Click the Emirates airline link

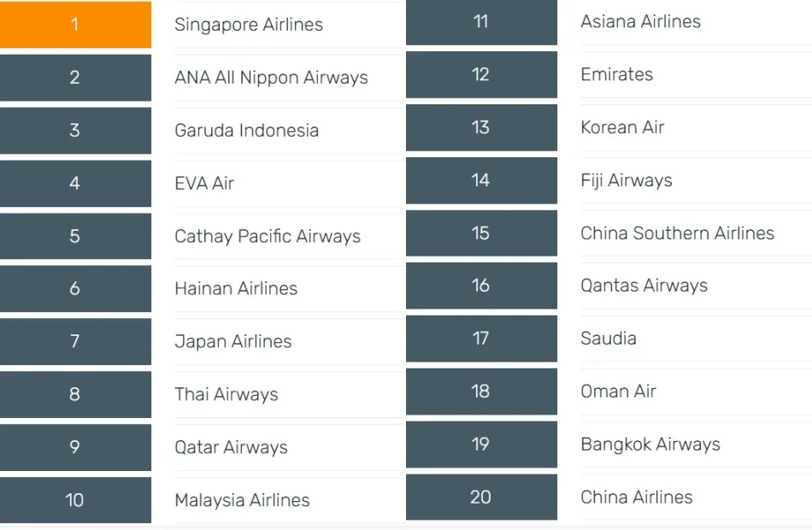pos(616,74)
